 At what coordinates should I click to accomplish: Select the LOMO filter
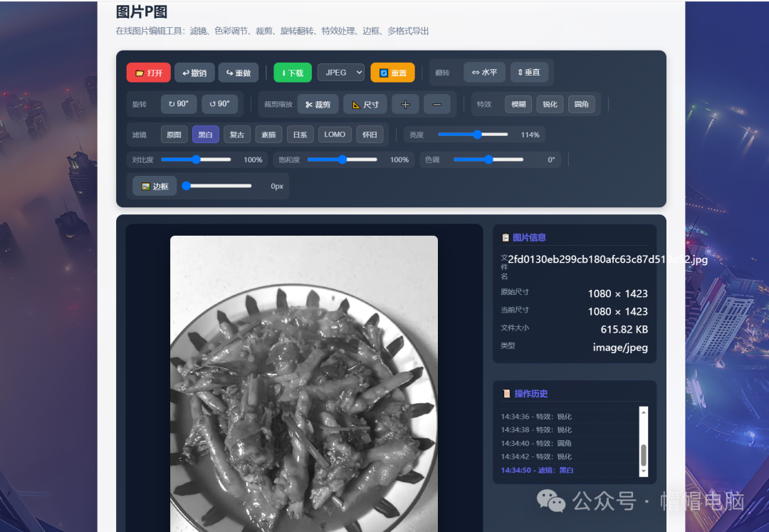(x=335, y=135)
